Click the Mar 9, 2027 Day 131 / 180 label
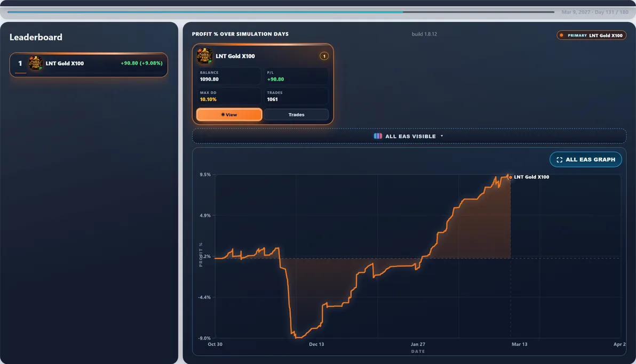This screenshot has width=636, height=364. click(594, 12)
